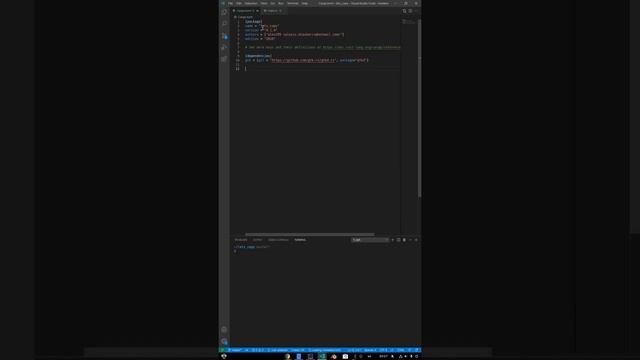
Task: Open the View menu
Action: [264, 3]
